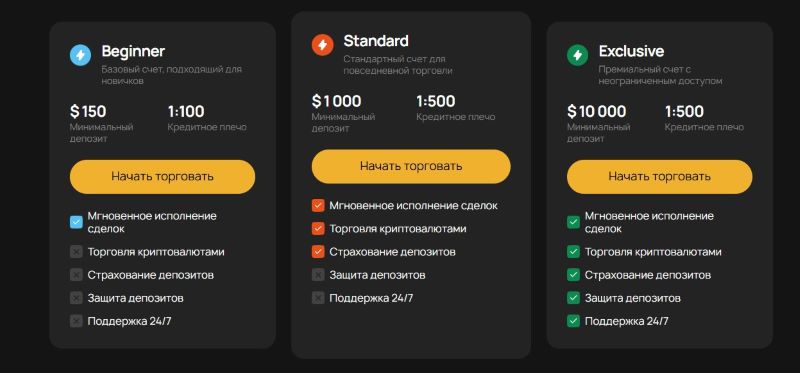Click the Standard card's crossed 'Поддержка 24/7' icon
The width and height of the screenshot is (800, 373).
[318, 297]
